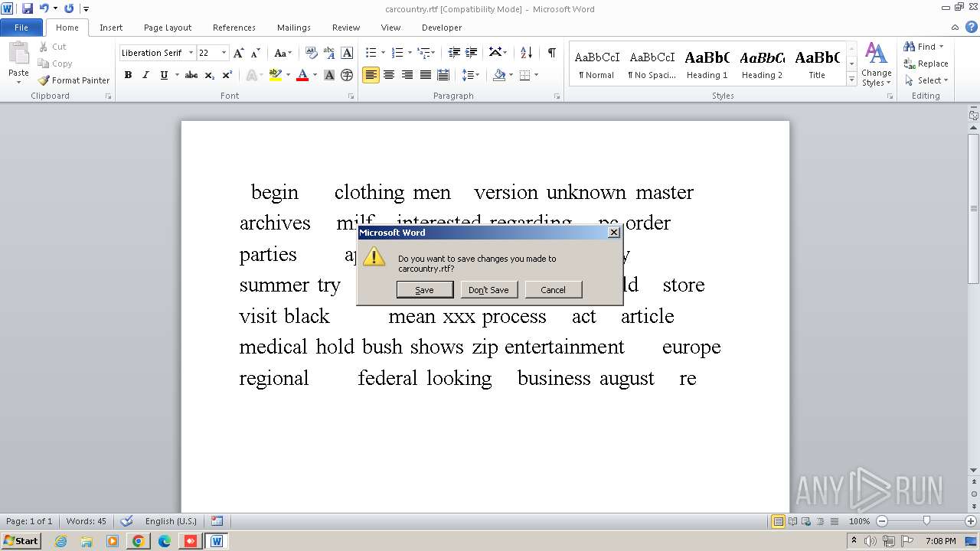Click the Words: 45 count in status bar
The image size is (980, 551).
pos(86,521)
